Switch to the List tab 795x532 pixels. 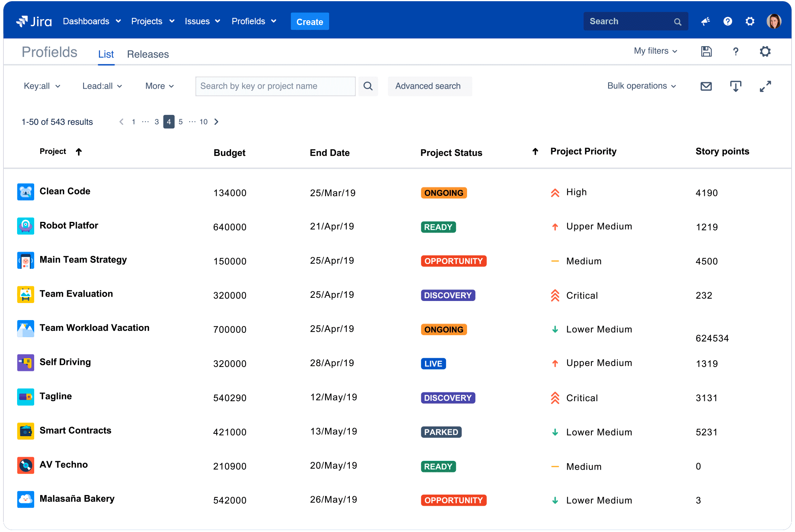pyautogui.click(x=106, y=54)
